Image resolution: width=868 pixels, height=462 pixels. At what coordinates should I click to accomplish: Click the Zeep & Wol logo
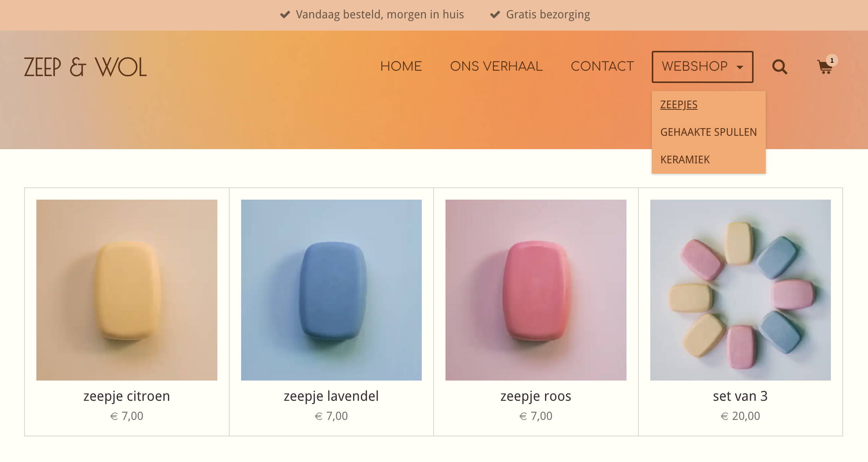click(x=85, y=67)
